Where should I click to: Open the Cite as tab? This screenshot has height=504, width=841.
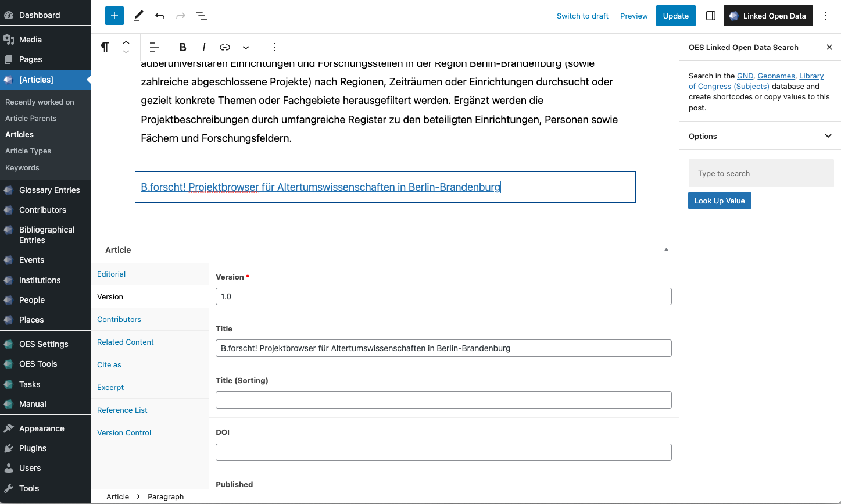coord(150,364)
